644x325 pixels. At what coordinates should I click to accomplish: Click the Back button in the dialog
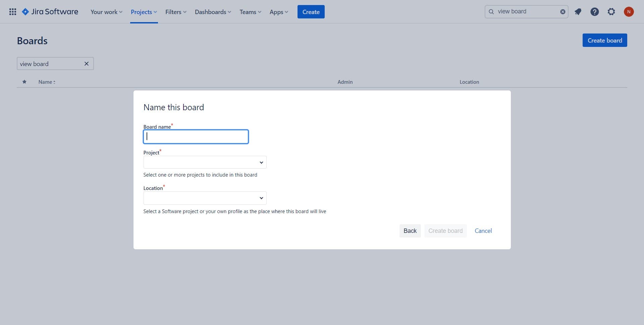pyautogui.click(x=410, y=231)
